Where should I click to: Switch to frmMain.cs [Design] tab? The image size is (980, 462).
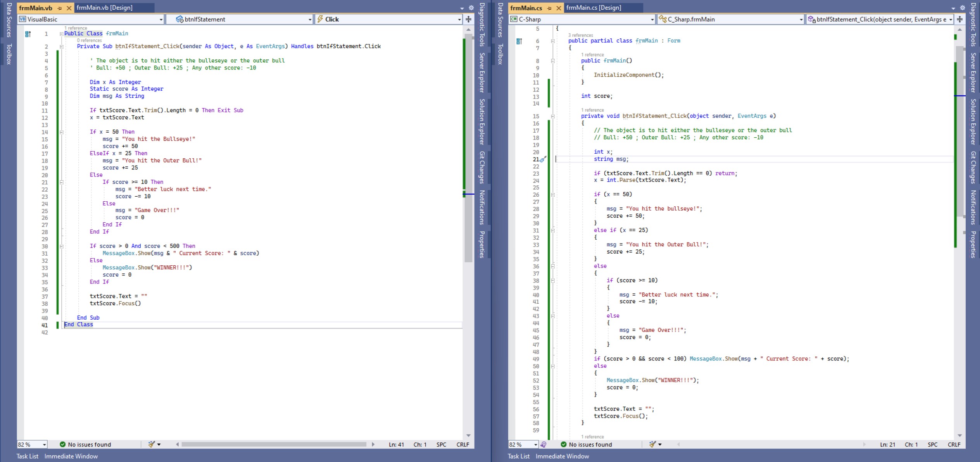594,8
